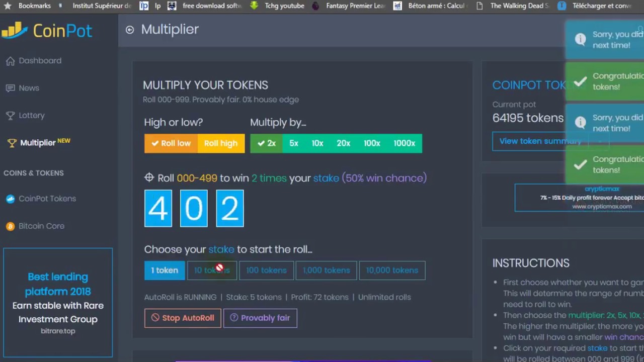Click the last roll digit 2

click(230, 208)
